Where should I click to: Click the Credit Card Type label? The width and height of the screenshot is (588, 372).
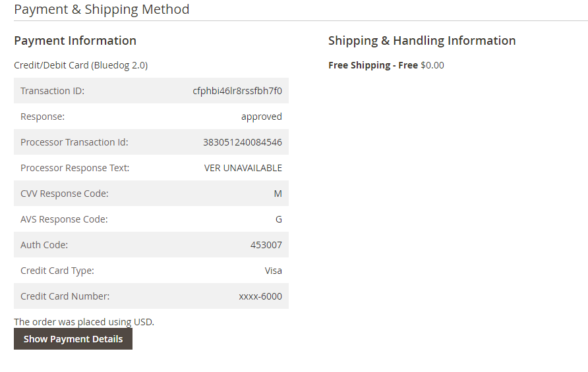pyautogui.click(x=57, y=271)
